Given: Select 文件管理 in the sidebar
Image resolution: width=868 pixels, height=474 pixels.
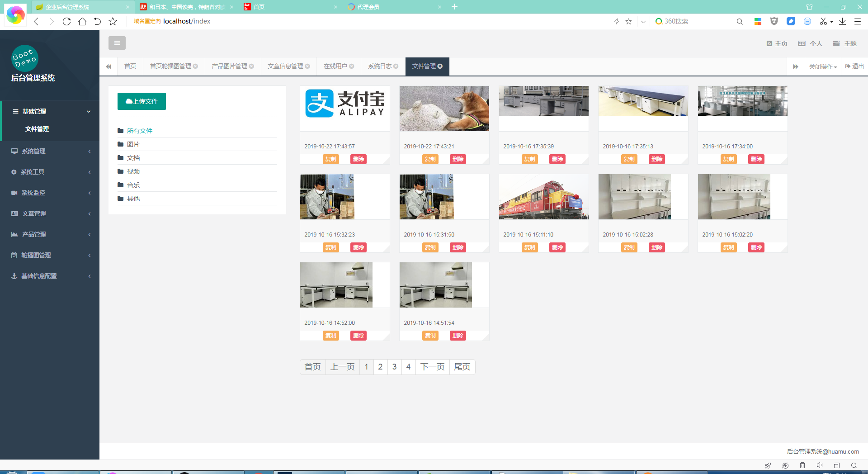Looking at the screenshot, I should click(x=37, y=129).
